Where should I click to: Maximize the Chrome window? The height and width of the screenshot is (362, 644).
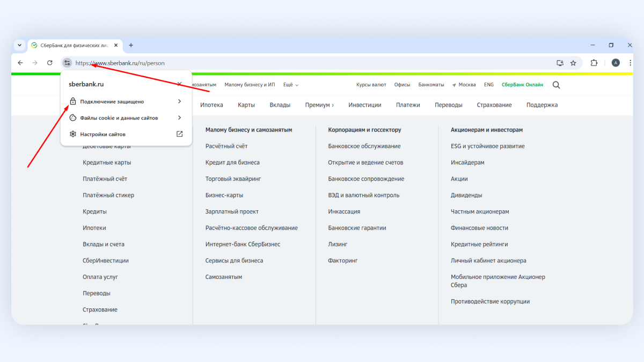(611, 45)
